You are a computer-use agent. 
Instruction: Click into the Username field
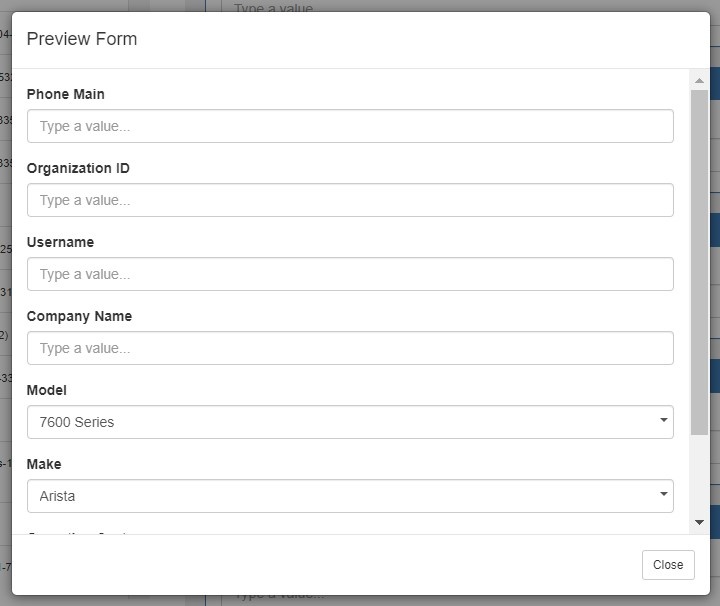(x=350, y=274)
